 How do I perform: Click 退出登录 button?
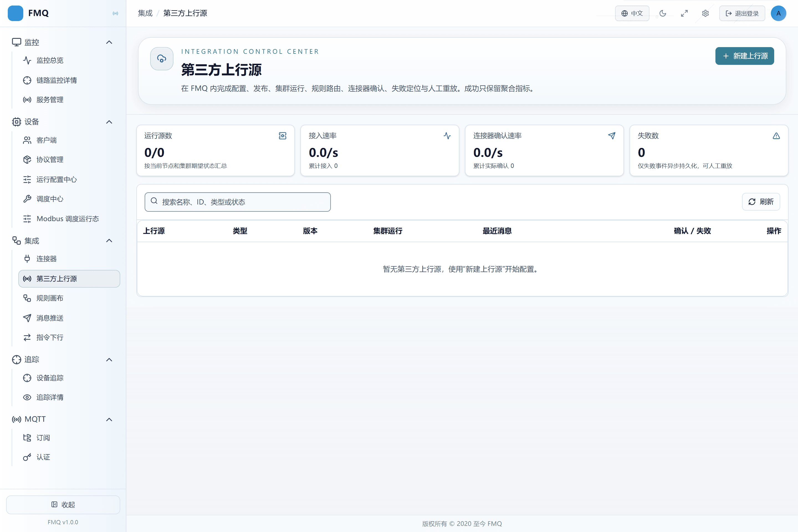click(x=742, y=13)
